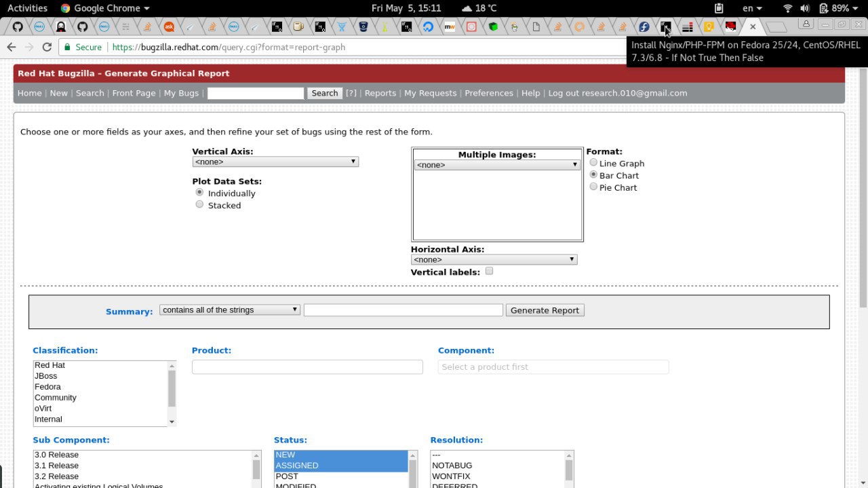The height and width of the screenshot is (488, 868).
Task: Click Status list scroll-up arrow
Action: click(413, 455)
